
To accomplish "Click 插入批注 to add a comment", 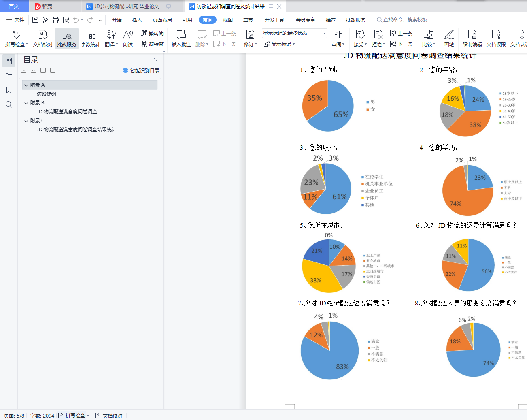I will point(181,38).
